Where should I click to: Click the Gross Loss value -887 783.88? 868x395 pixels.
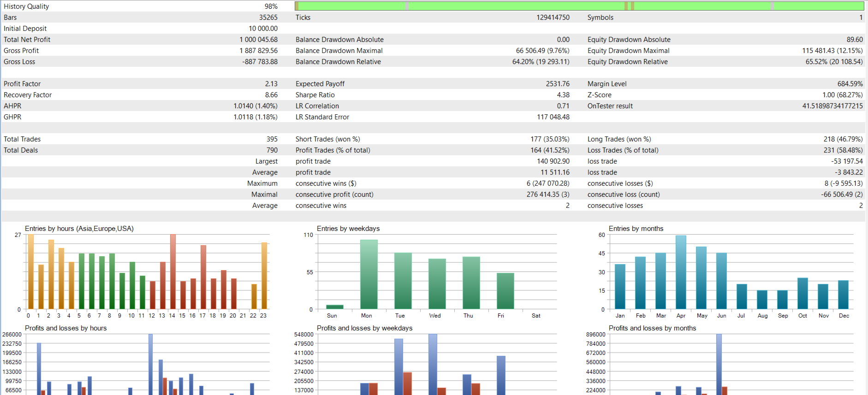pyautogui.click(x=260, y=62)
